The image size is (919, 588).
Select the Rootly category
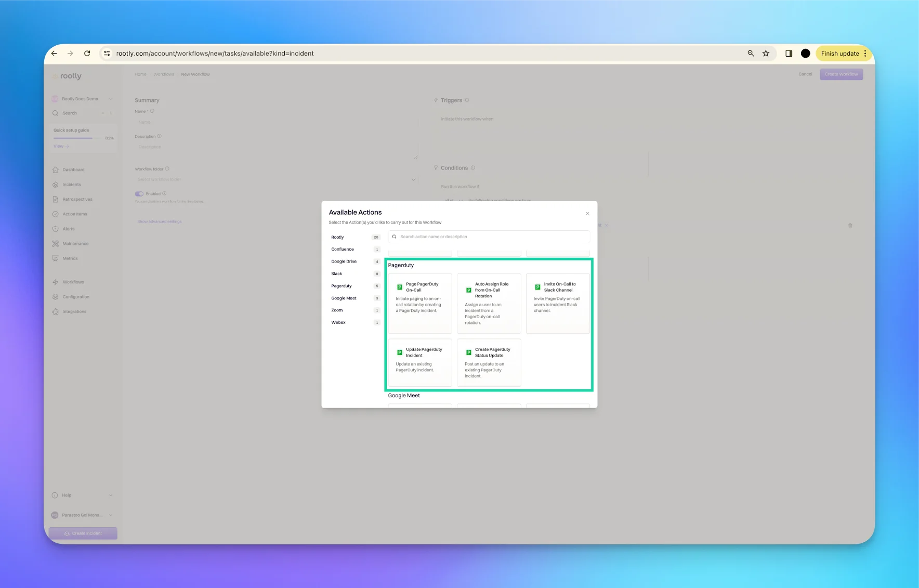coord(356,237)
